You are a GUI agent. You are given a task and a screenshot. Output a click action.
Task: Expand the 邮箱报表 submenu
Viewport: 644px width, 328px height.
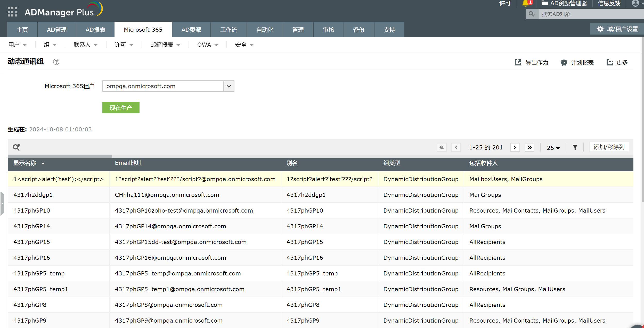pos(165,45)
